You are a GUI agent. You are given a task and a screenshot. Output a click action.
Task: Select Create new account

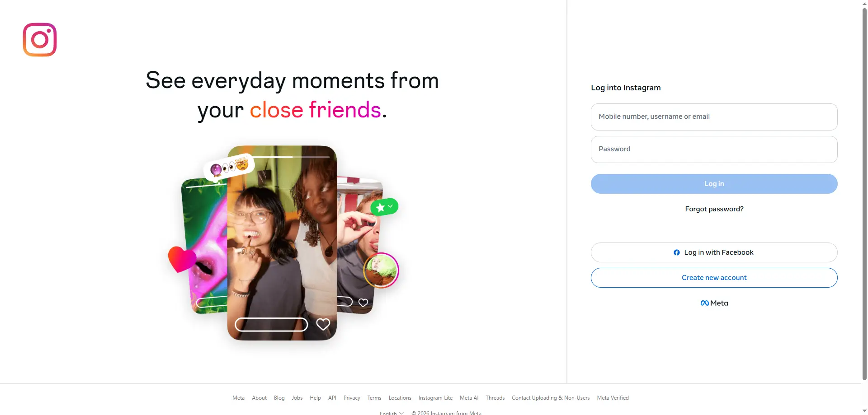pyautogui.click(x=714, y=278)
